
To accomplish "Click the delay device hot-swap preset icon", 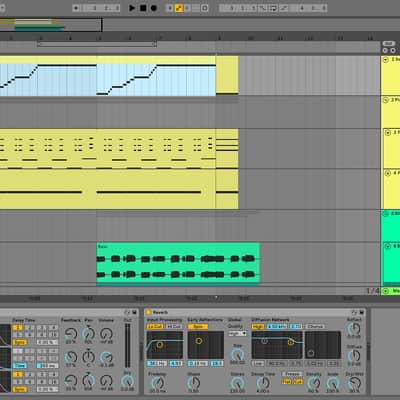I will click(x=127, y=312).
